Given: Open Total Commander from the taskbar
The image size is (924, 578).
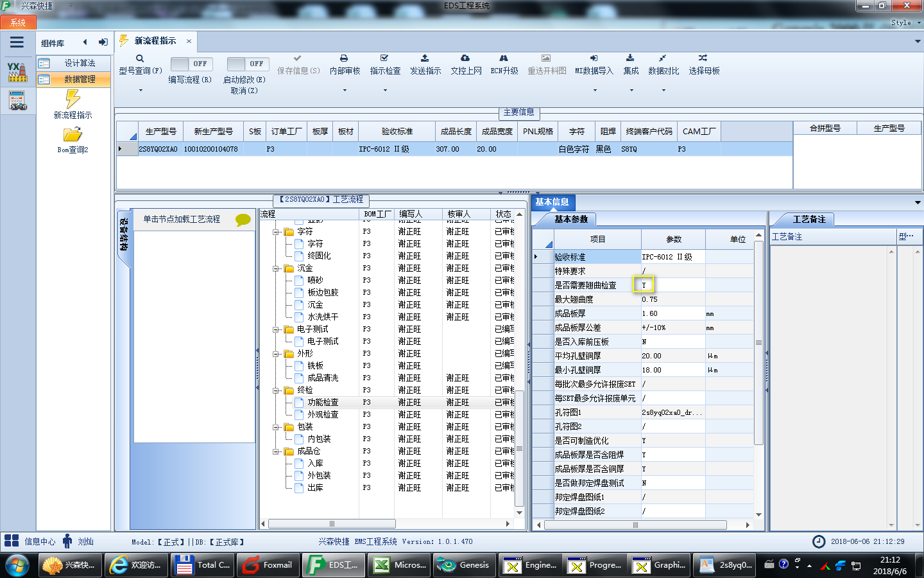Looking at the screenshot, I should point(203,565).
